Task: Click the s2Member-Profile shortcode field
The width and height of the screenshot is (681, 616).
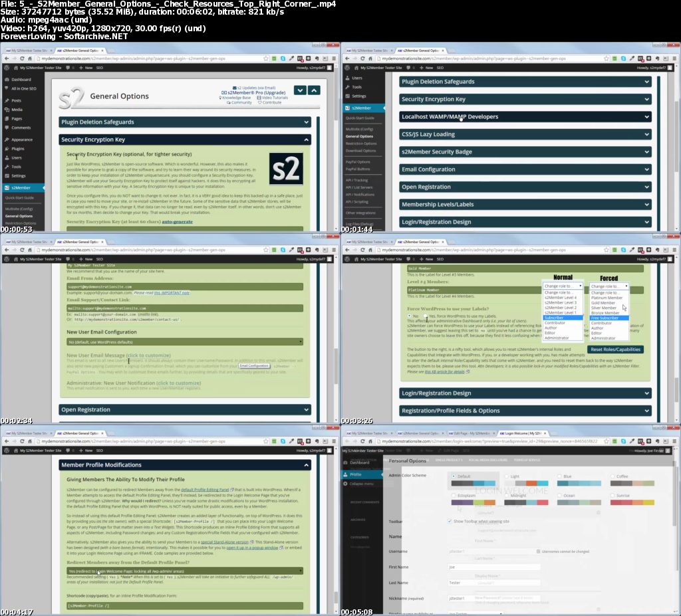Action: coord(185,605)
